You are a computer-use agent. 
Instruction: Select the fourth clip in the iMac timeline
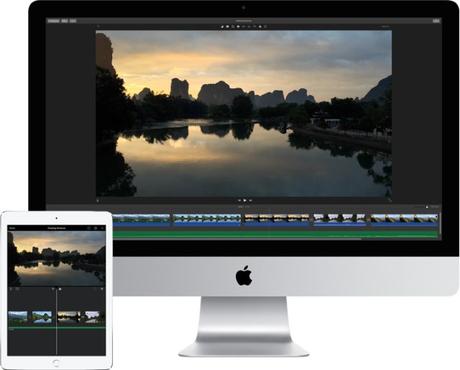point(340,220)
